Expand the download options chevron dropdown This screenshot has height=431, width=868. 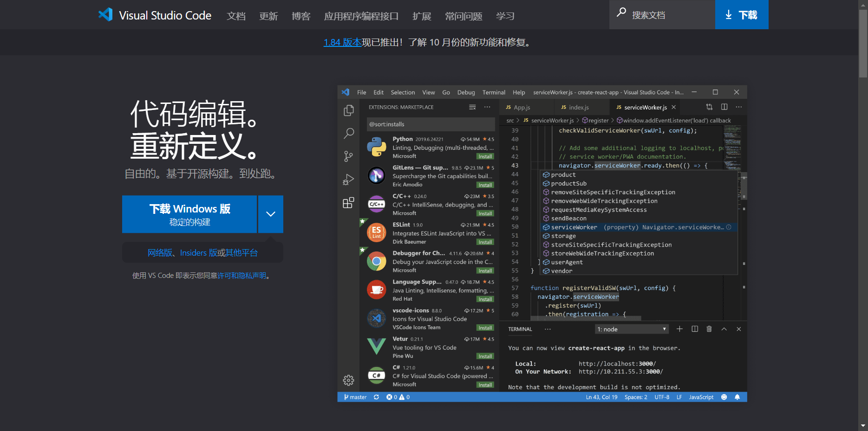pos(271,214)
